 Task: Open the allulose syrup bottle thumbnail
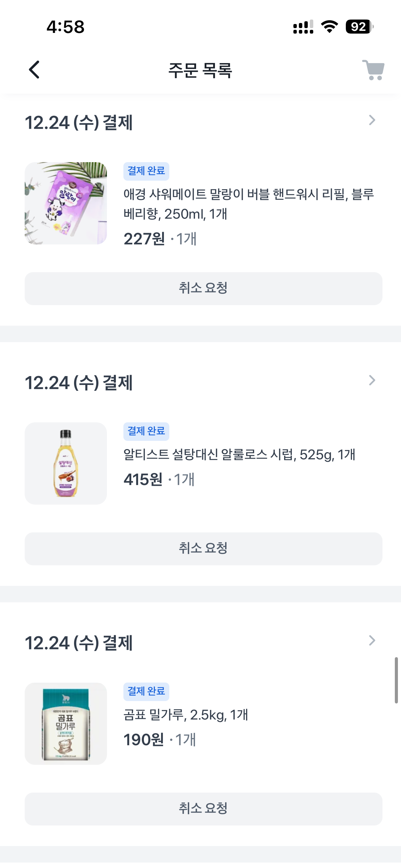tap(66, 463)
